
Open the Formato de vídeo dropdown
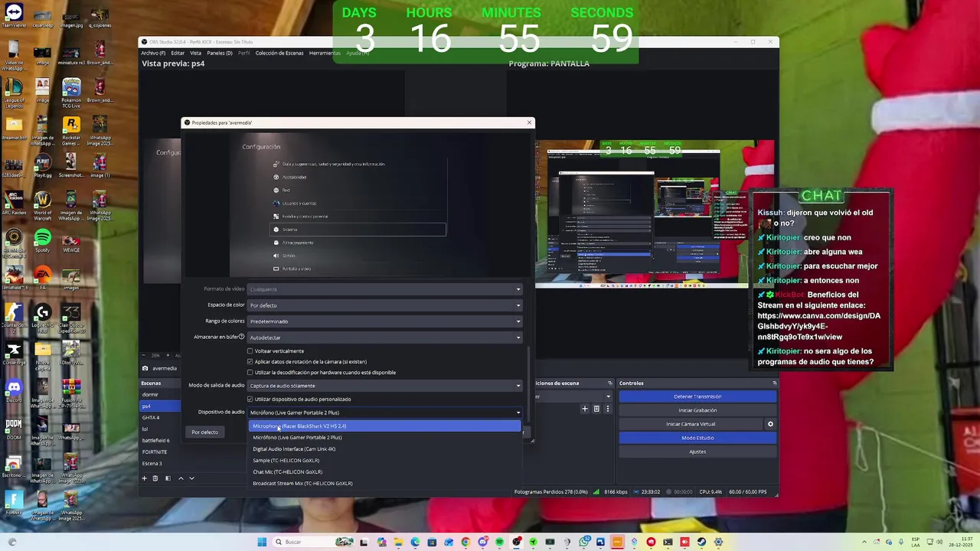click(385, 289)
